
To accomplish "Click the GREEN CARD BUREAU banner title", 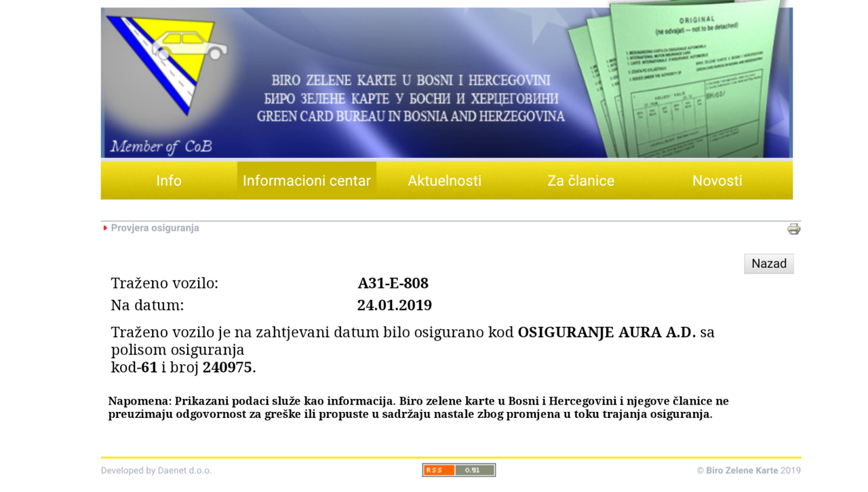I will click(x=410, y=116).
